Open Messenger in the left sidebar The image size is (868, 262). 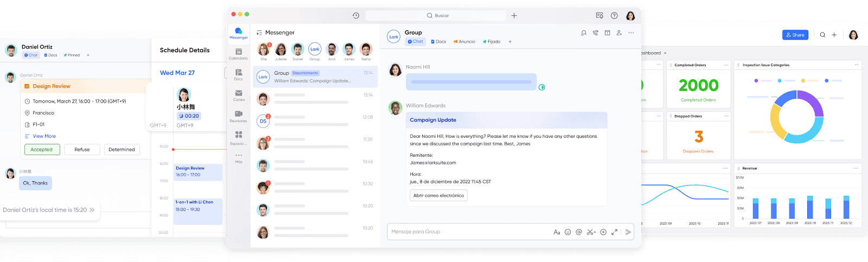coord(239,33)
